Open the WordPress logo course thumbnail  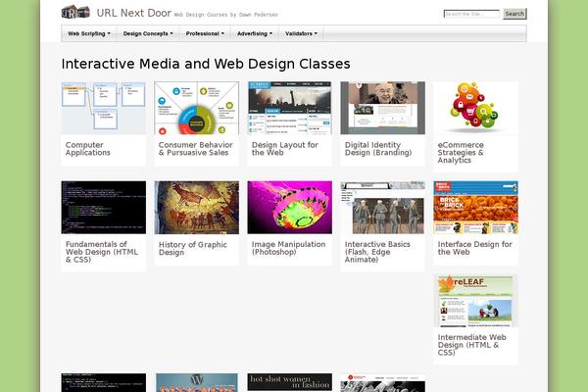point(197,382)
